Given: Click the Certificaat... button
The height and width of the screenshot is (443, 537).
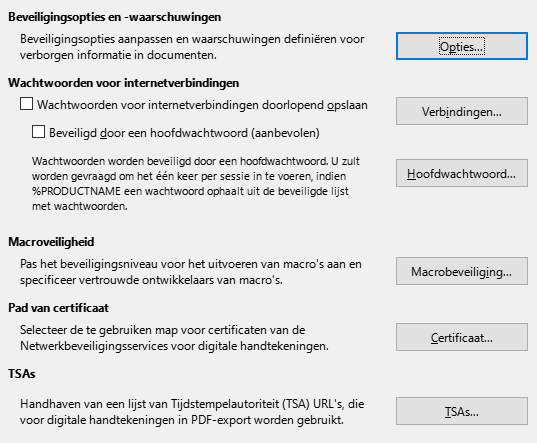Looking at the screenshot, I should click(462, 337).
